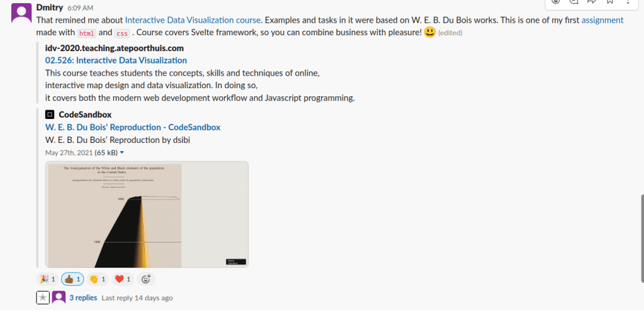The height and width of the screenshot is (313, 644).
Task: Click the reply in thread icon
Action: pos(573,2)
